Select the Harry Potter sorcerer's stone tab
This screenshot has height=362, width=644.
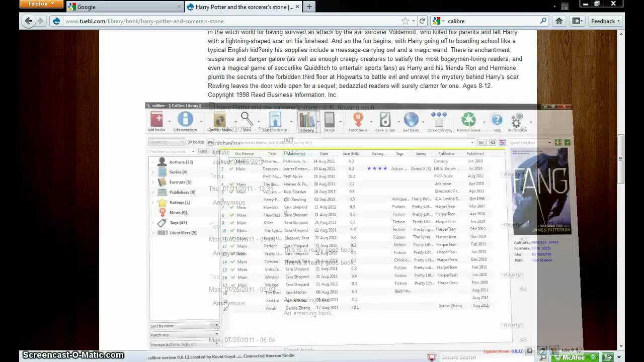(244, 7)
